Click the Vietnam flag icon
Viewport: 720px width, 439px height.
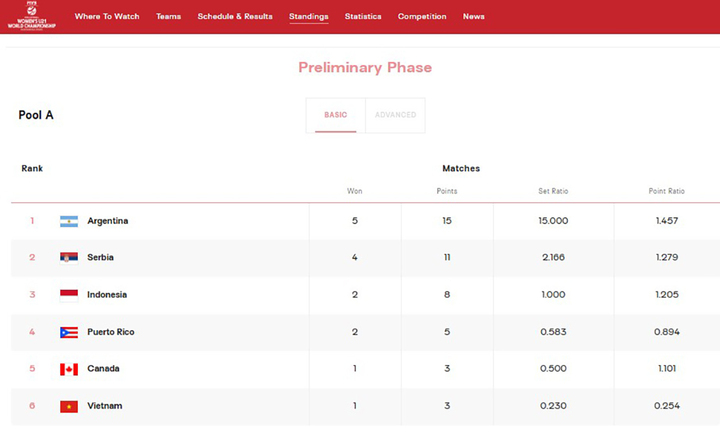pos(69,406)
